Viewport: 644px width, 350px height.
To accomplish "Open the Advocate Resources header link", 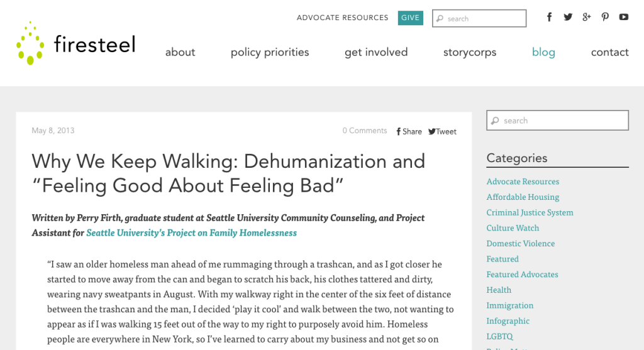I will coord(343,18).
